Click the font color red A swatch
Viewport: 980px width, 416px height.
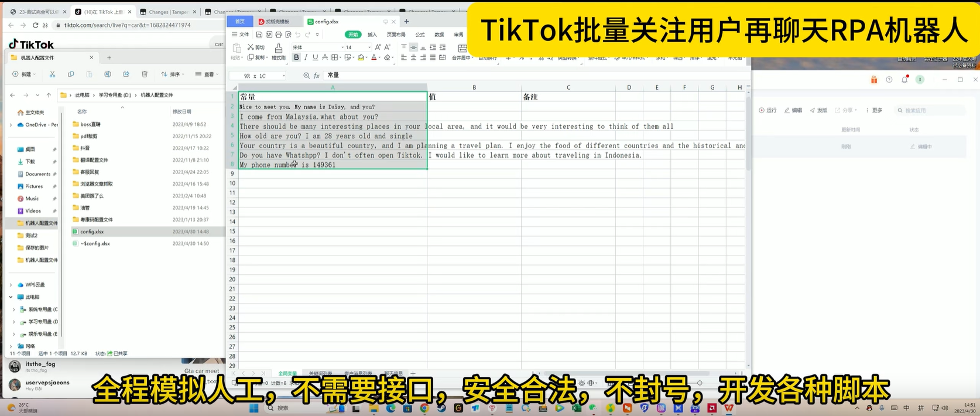[374, 57]
